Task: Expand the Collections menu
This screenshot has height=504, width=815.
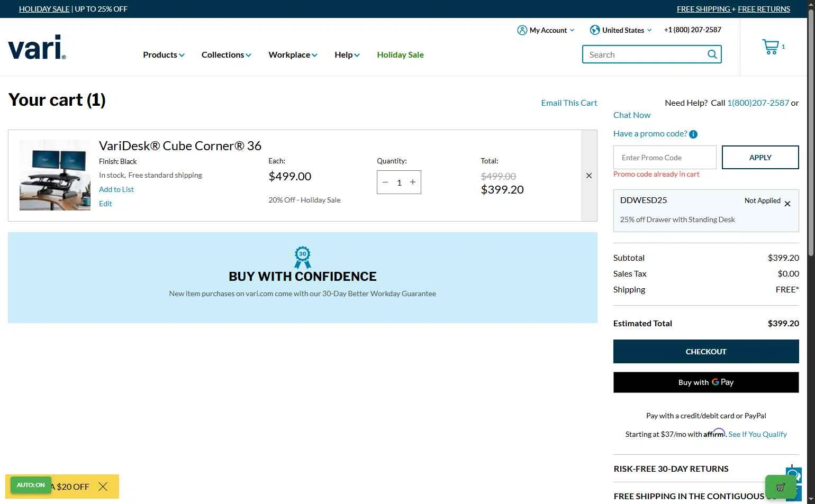Action: click(x=227, y=54)
